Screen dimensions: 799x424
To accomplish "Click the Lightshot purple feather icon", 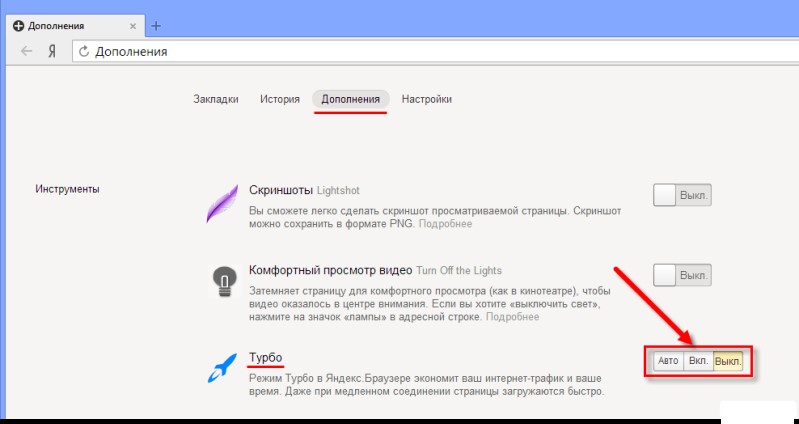I will tap(222, 203).
